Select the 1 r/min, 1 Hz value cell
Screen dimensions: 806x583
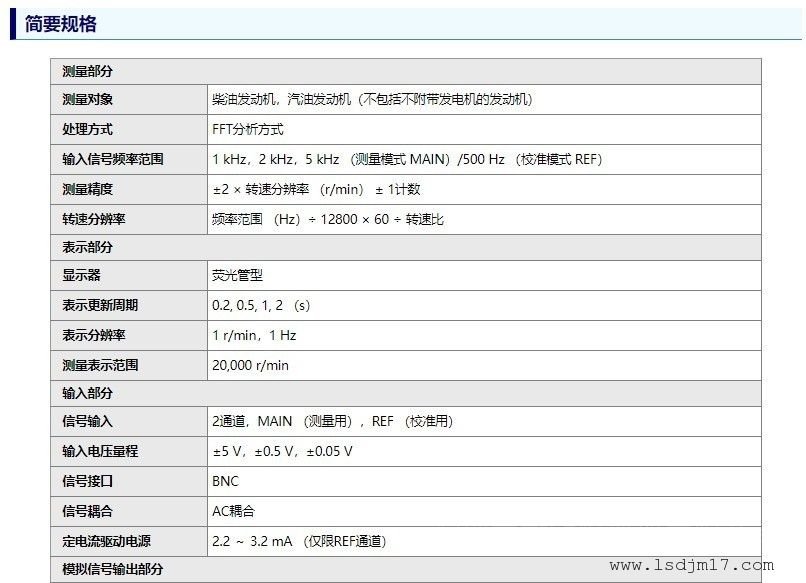(x=254, y=335)
